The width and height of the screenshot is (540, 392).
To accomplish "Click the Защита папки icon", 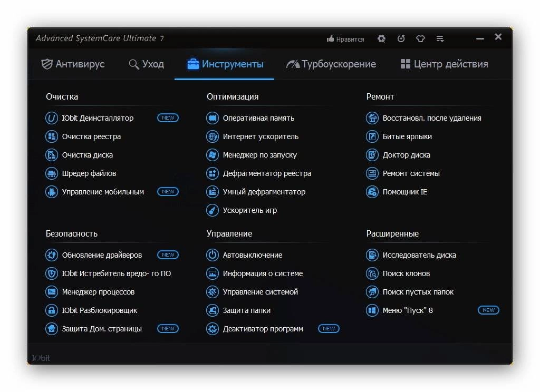I will tap(213, 310).
